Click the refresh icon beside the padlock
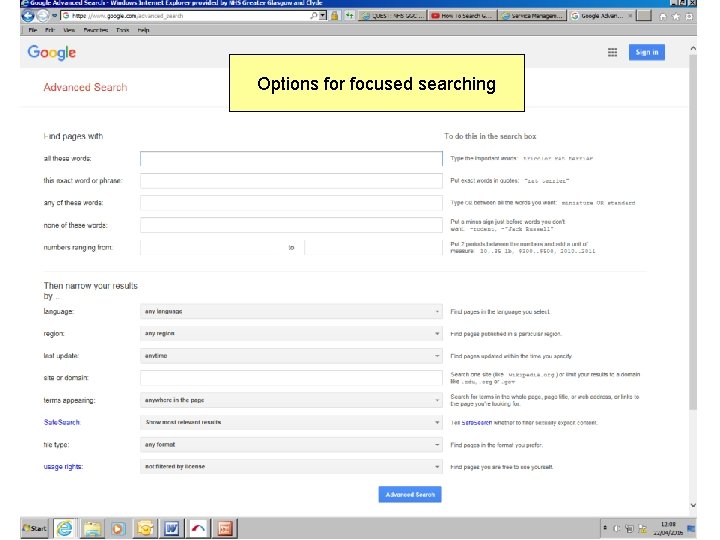This screenshot has height=540, width=720. tap(350, 16)
